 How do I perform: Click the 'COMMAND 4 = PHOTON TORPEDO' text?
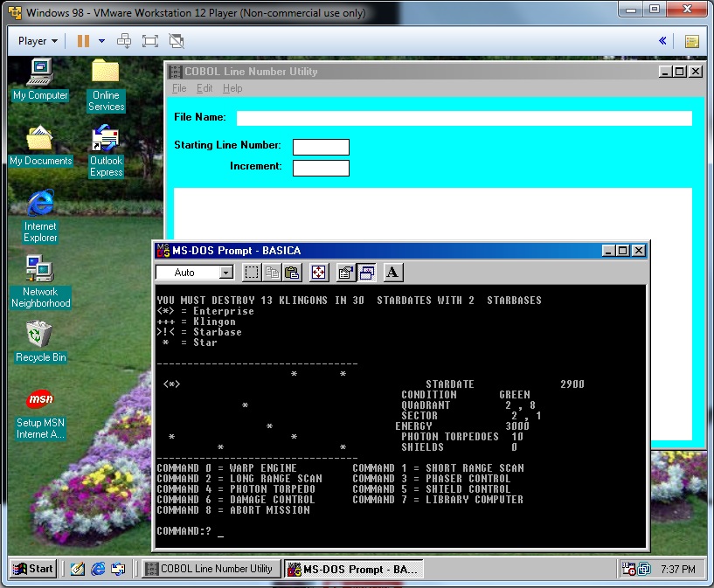coord(236,489)
